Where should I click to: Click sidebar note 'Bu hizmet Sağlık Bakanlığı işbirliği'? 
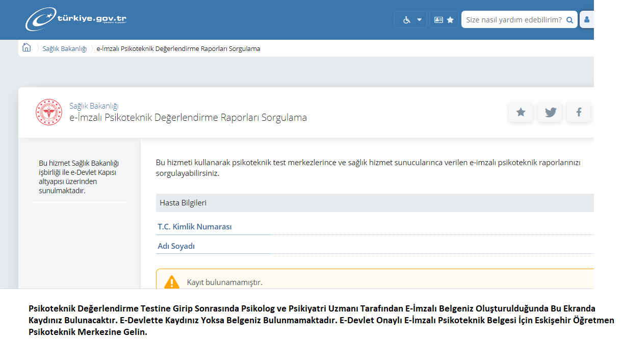click(x=79, y=177)
